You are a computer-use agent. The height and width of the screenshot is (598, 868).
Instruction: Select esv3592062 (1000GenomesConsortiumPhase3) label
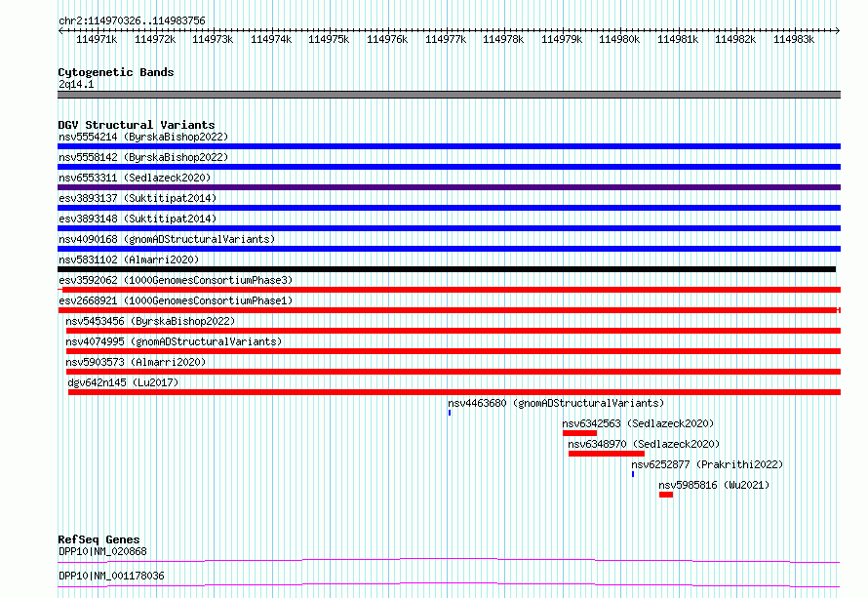click(x=176, y=280)
